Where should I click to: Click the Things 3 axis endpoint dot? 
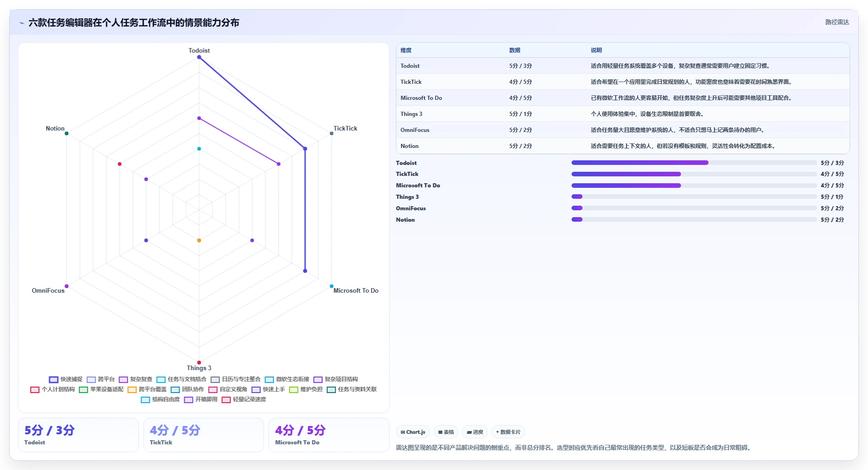coord(199,362)
